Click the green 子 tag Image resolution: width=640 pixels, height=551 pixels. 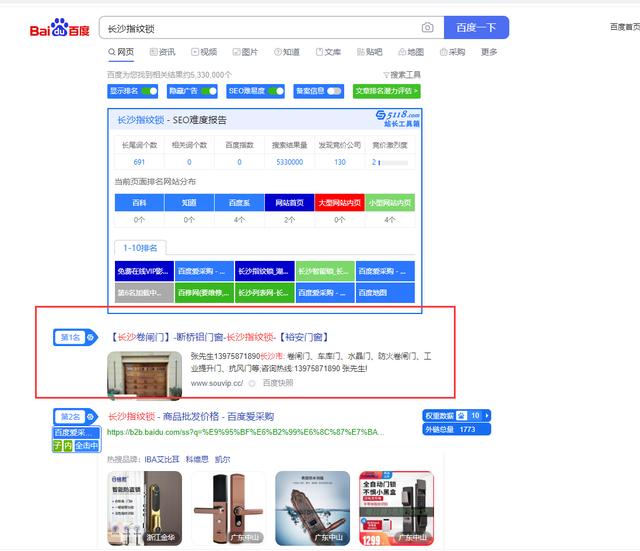point(58,446)
